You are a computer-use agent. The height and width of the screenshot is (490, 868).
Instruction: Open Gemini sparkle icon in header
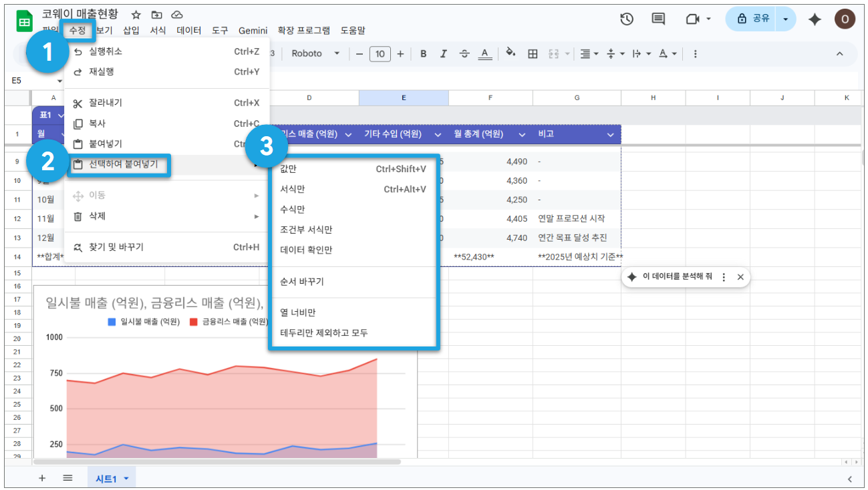click(x=815, y=19)
